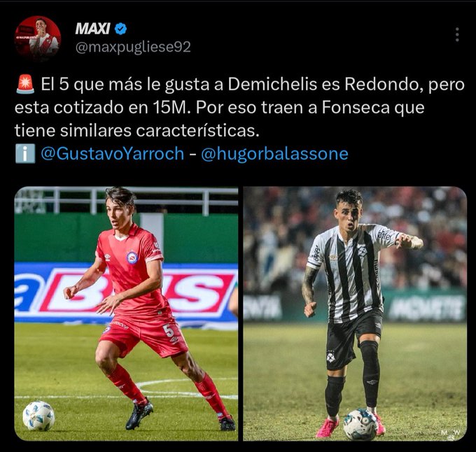Image resolution: width=476 pixels, height=452 pixels.
Task: Click the soccer ball in left photo
Action: [38, 416]
